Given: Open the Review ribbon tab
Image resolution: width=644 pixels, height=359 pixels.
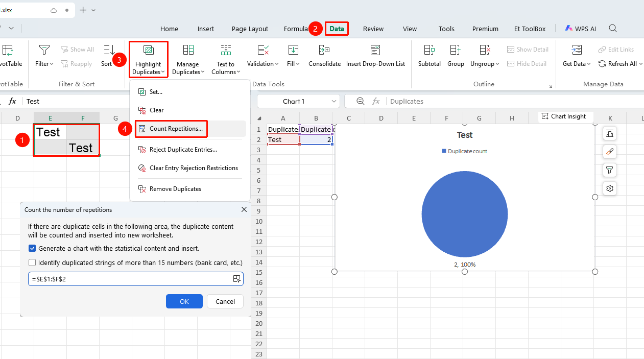Looking at the screenshot, I should coord(373,29).
